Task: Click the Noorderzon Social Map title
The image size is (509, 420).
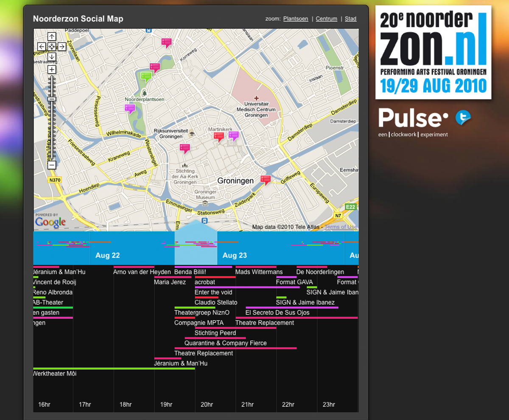Action: [x=78, y=19]
